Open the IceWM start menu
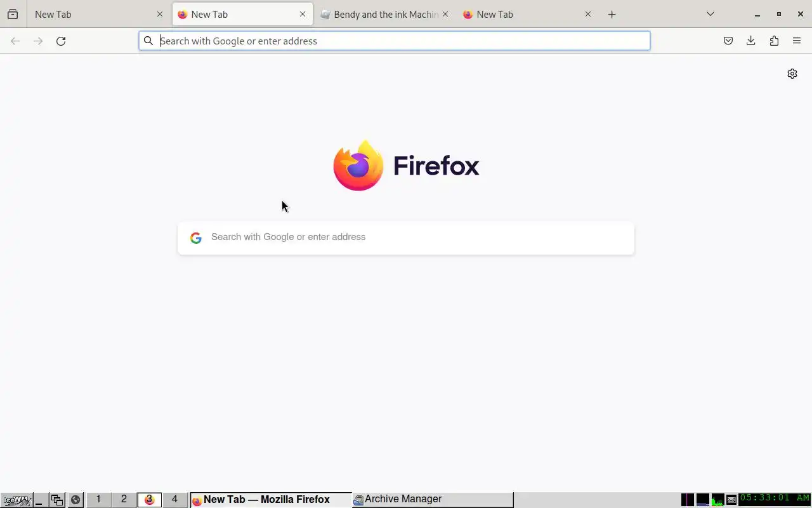This screenshot has width=812, height=508. [x=16, y=500]
